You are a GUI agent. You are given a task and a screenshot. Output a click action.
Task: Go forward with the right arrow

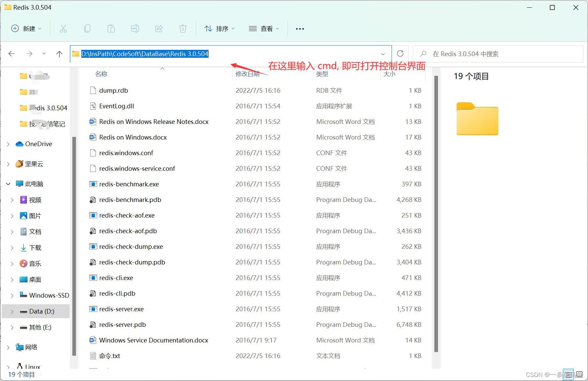(29, 53)
